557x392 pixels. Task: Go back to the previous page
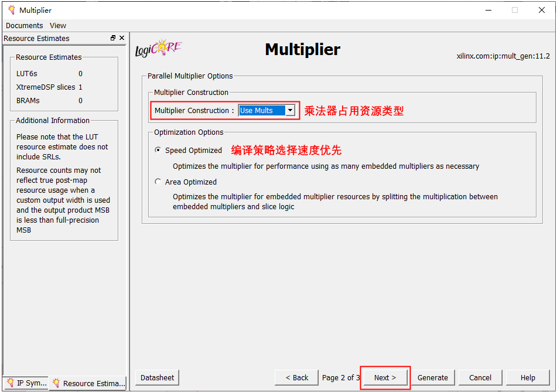297,377
